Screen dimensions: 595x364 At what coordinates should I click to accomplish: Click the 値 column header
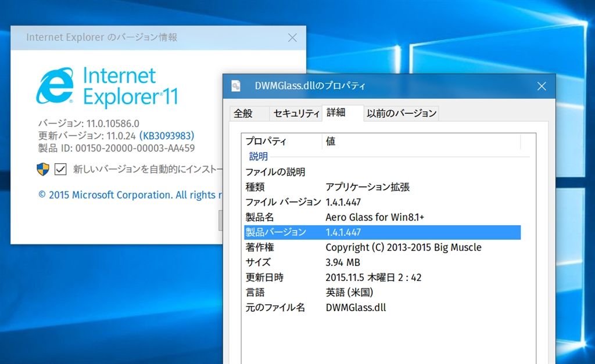pos(421,142)
